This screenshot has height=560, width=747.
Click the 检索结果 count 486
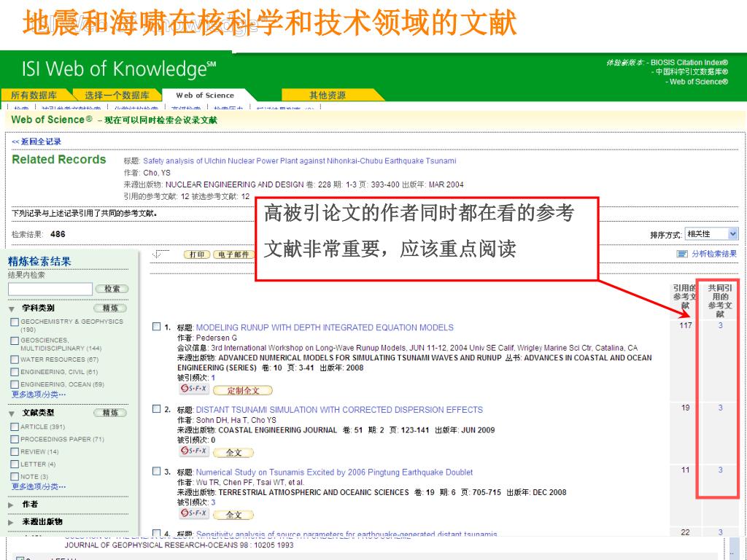58,234
